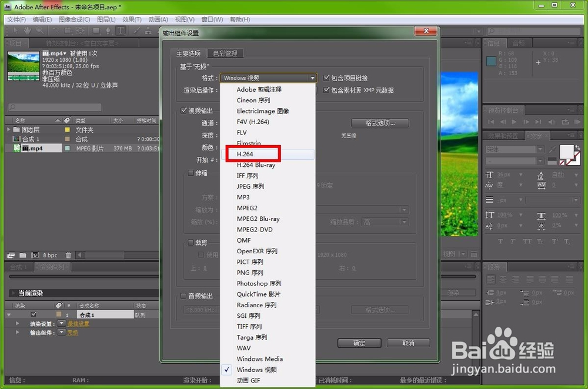Choose QuickTime 影片 from format list
The height and width of the screenshot is (389, 588).
268,294
